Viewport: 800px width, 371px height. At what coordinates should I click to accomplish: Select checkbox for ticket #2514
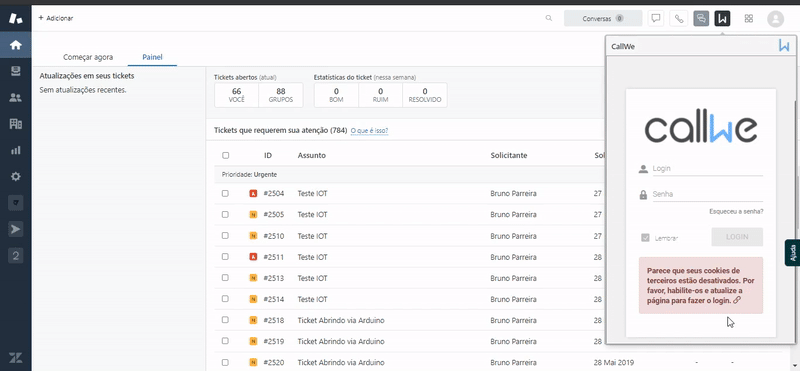point(226,299)
